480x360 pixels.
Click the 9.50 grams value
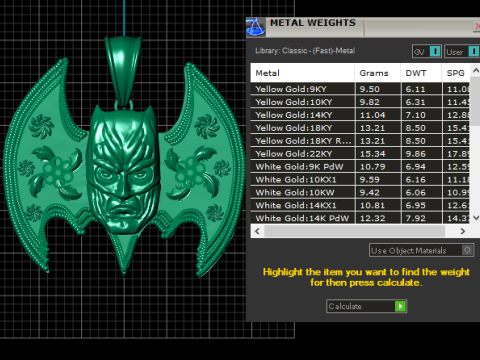(x=370, y=89)
